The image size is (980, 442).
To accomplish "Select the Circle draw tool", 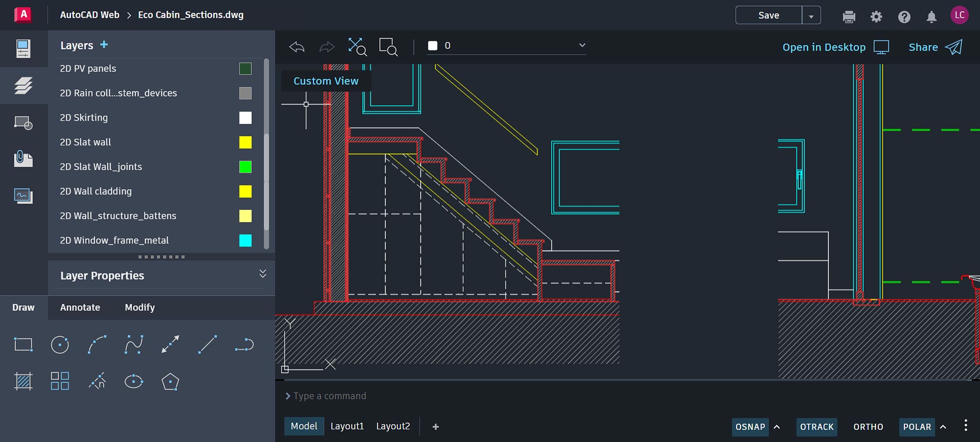I will point(60,345).
